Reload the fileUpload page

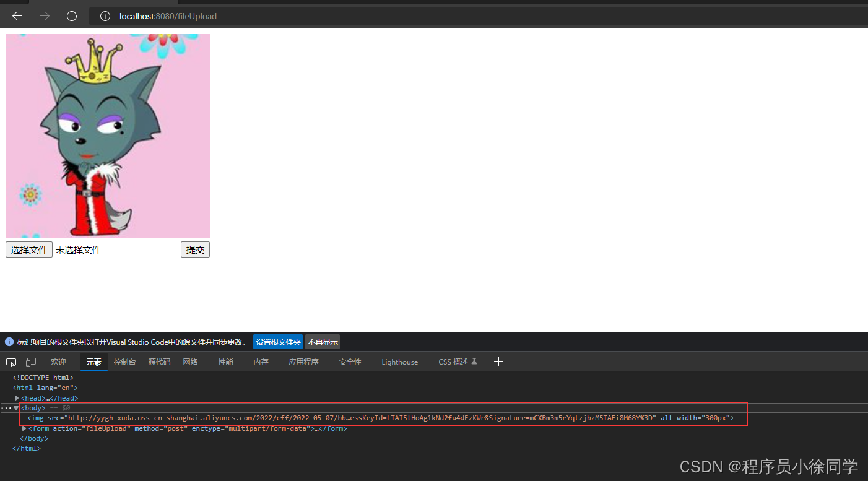(x=71, y=16)
